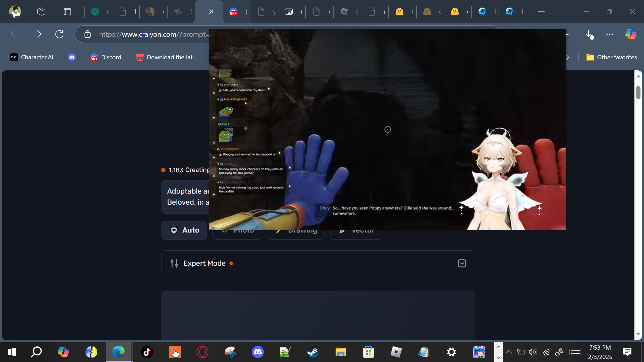The height and width of the screenshot is (362, 644).
Task: Open Windows Settings gear on taskbar
Action: coord(452,352)
